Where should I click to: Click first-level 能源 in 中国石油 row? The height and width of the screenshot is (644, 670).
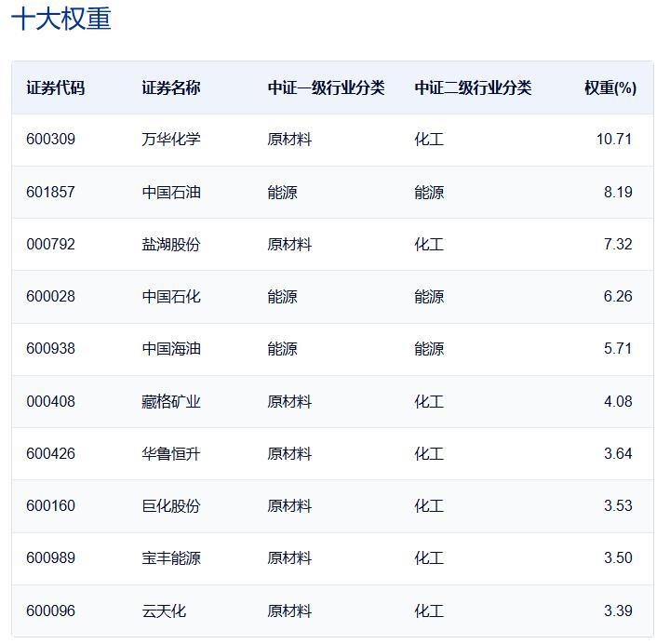coord(282,192)
